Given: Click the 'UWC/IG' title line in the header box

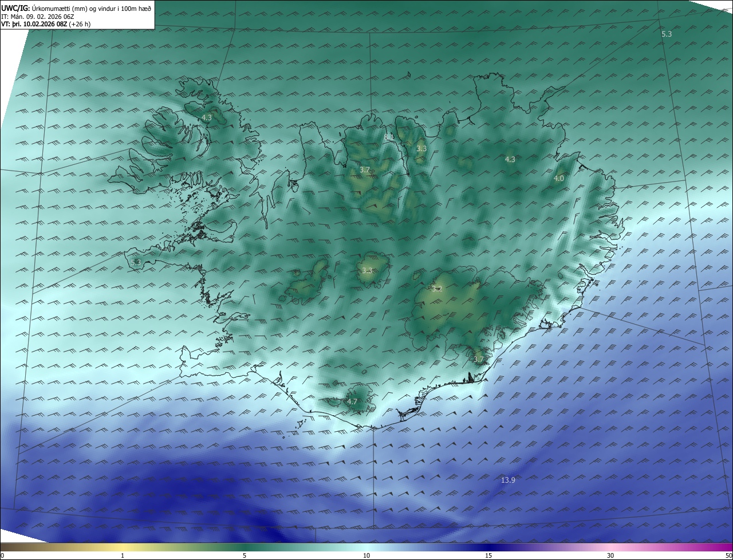Looking at the screenshot, I should pyautogui.click(x=76, y=9).
